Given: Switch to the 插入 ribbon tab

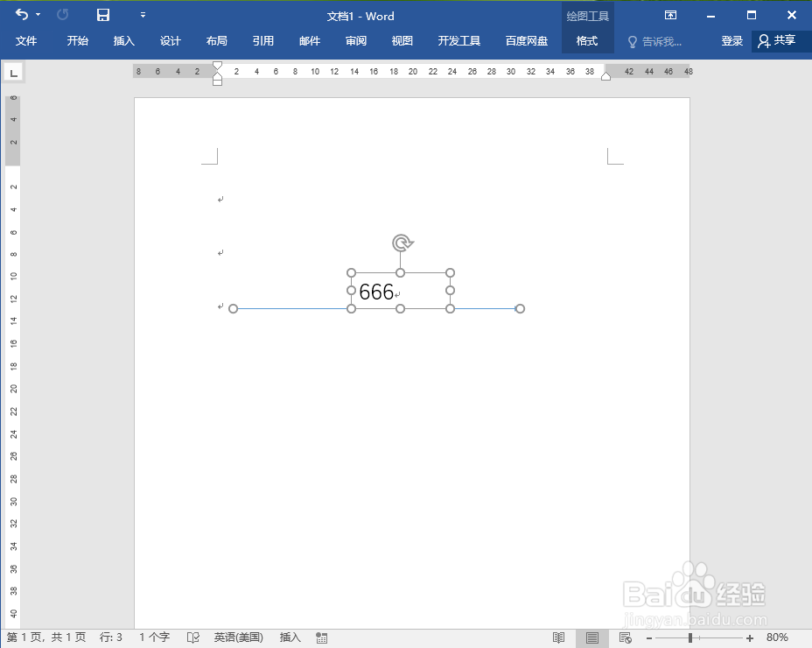Looking at the screenshot, I should tap(123, 41).
